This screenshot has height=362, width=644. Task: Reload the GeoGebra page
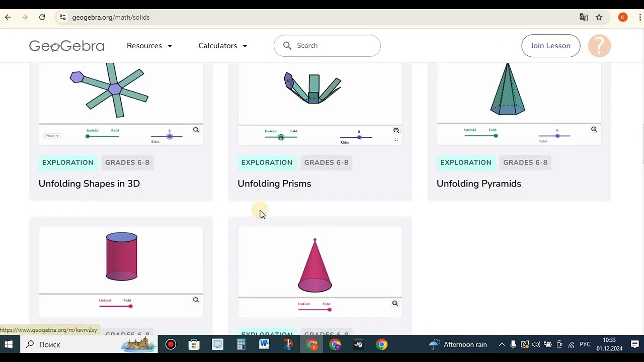point(42,17)
